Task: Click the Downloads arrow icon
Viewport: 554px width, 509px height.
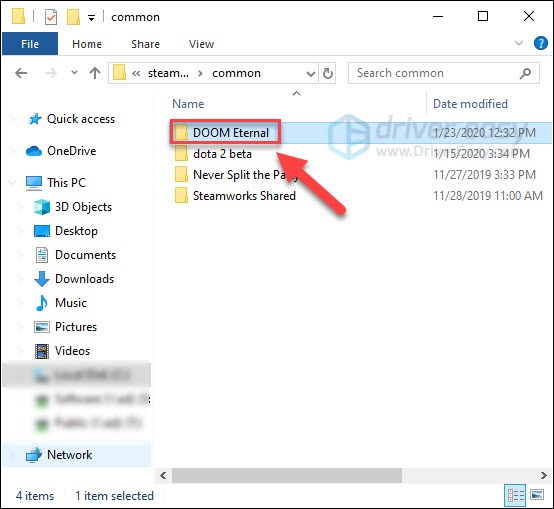Action: [x=42, y=279]
